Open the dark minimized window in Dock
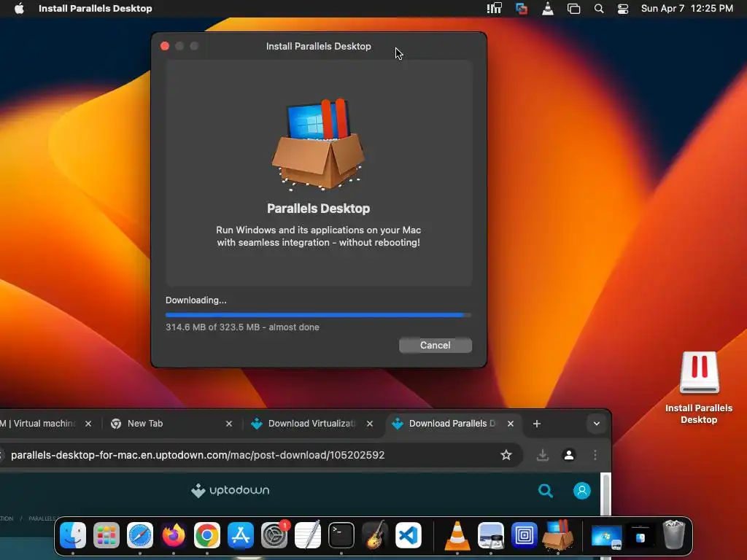This screenshot has height=560, width=747. tap(640, 537)
